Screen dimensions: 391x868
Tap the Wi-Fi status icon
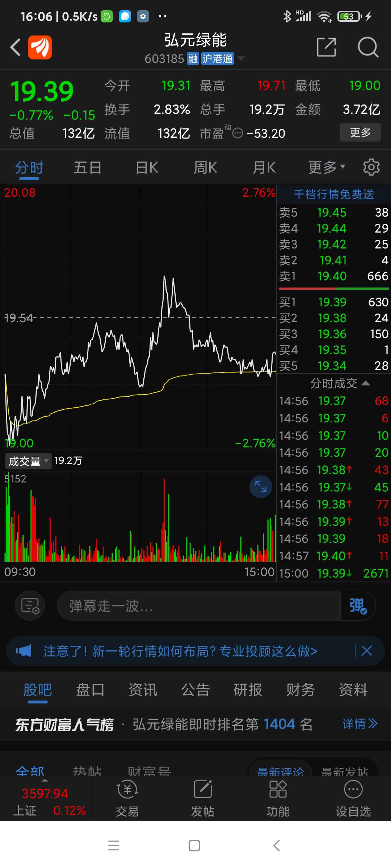click(324, 16)
